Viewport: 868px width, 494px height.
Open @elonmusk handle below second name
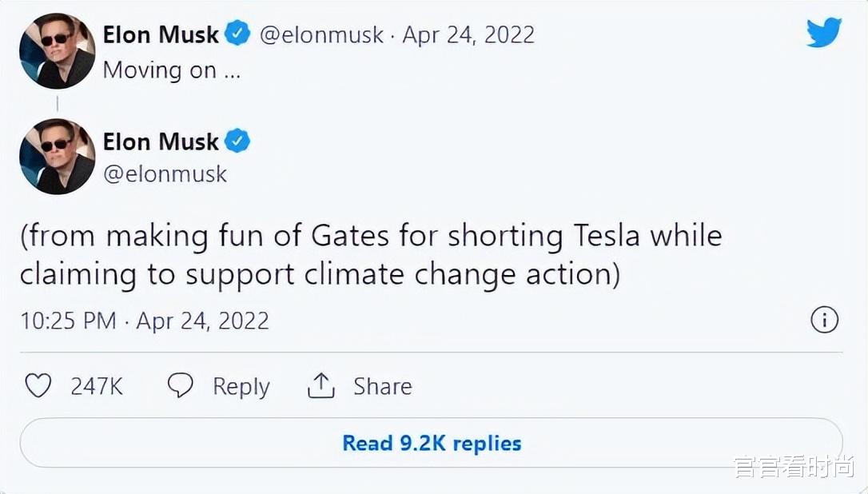click(165, 173)
